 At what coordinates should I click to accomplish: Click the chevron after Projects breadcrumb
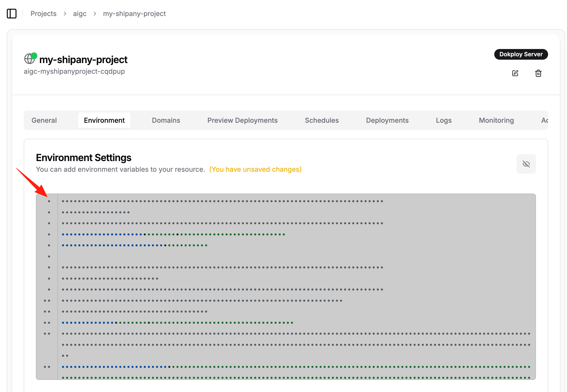click(x=65, y=14)
